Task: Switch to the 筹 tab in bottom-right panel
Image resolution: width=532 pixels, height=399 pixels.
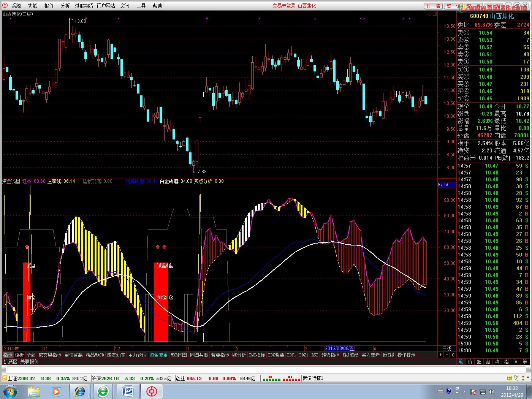Action: [525, 362]
